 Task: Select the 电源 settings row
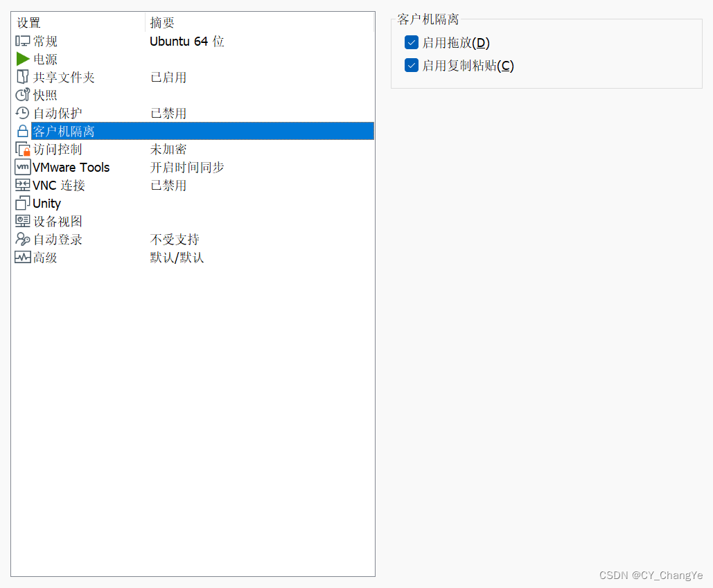[x=193, y=59]
